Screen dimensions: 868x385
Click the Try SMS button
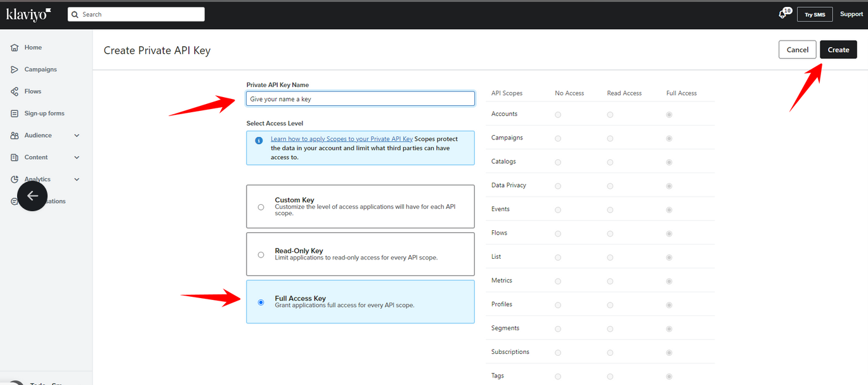click(x=815, y=15)
